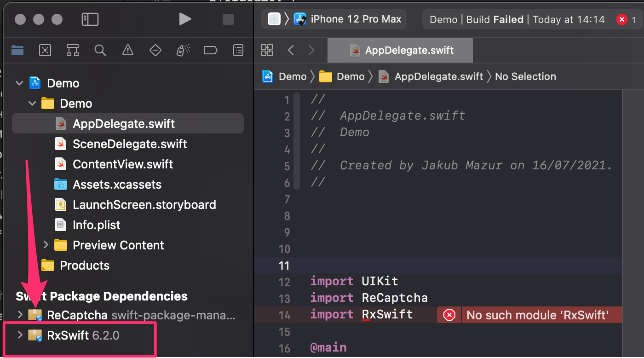Select SceneDelegate.swift in the navigator
Screen dimensions: 644x358
coord(130,144)
